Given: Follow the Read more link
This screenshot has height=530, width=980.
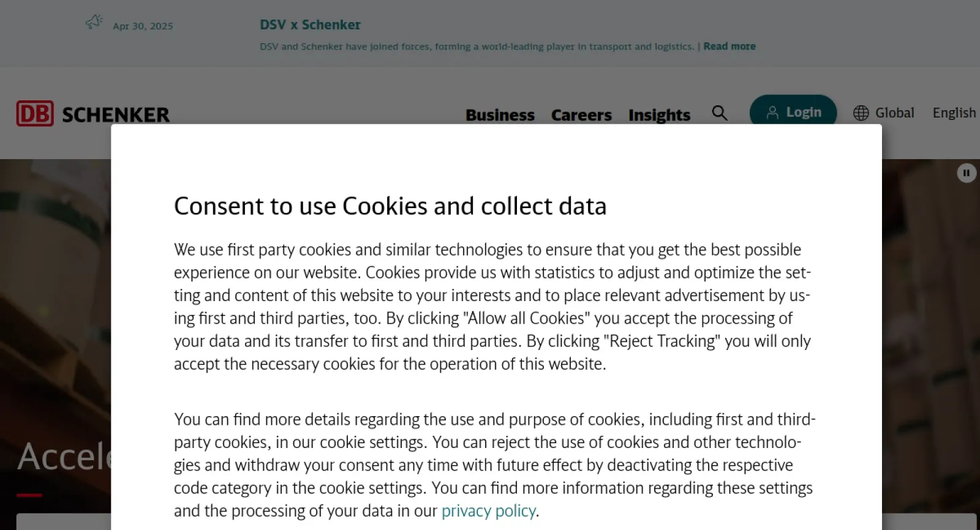Looking at the screenshot, I should [729, 47].
